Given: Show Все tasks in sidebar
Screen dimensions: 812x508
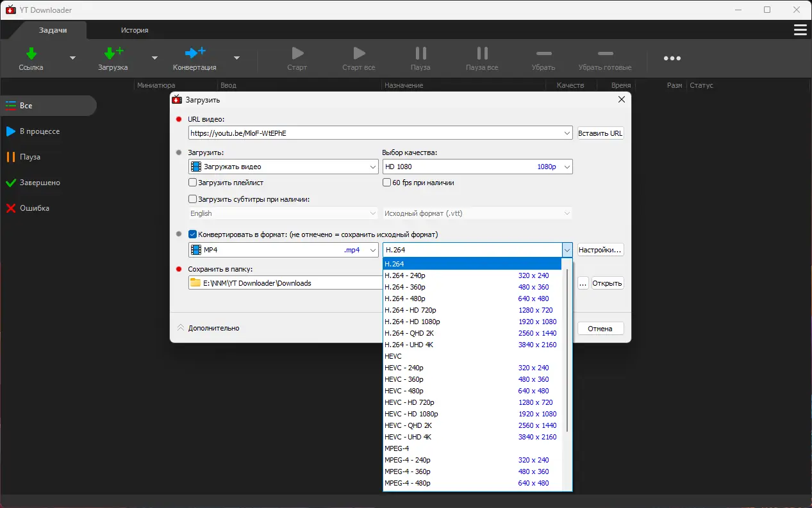Looking at the screenshot, I should point(48,106).
